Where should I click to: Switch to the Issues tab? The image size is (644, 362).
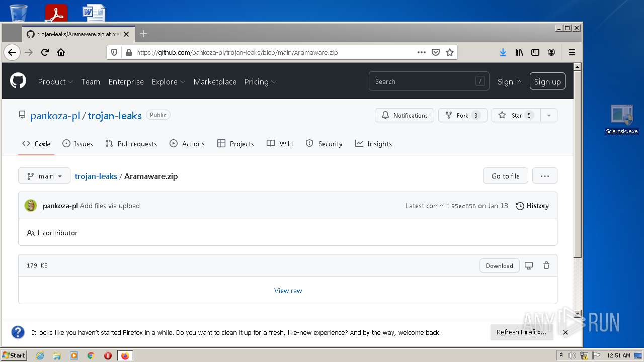point(77,144)
